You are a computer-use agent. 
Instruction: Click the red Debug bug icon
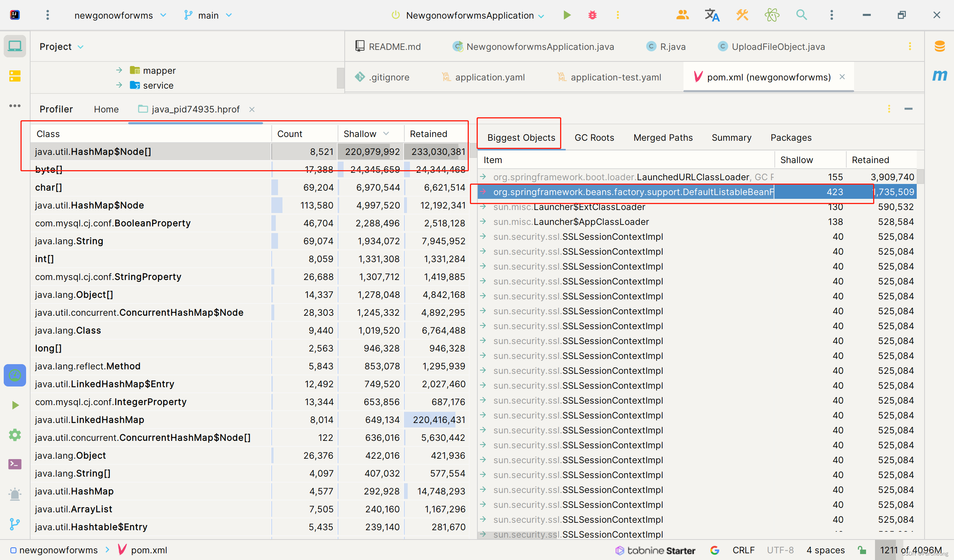coord(592,15)
